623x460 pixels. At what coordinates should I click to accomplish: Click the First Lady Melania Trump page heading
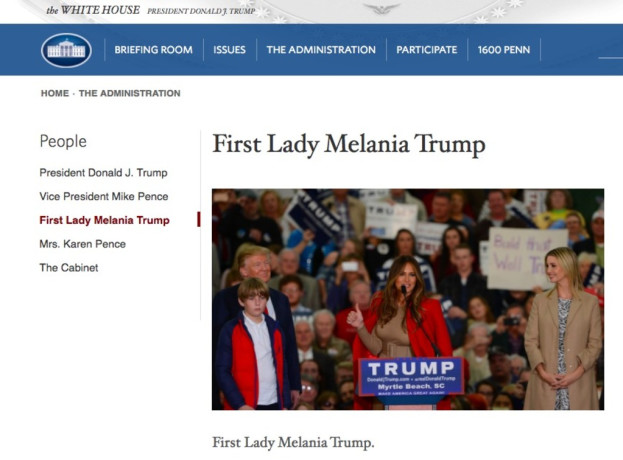pos(349,144)
